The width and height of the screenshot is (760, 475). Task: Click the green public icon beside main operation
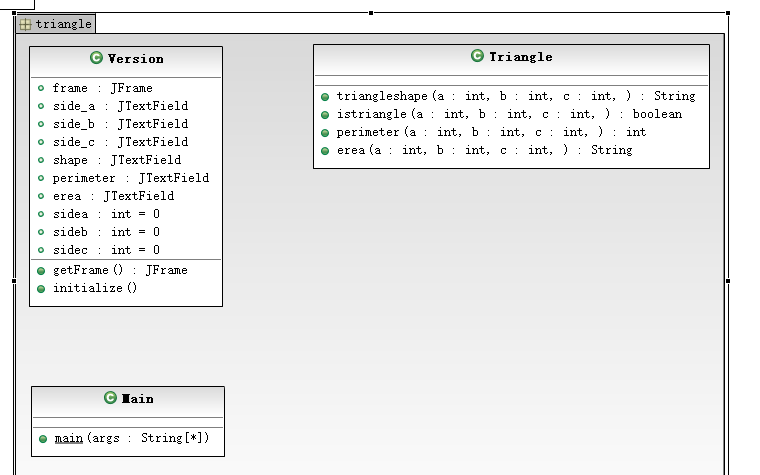pyautogui.click(x=43, y=439)
